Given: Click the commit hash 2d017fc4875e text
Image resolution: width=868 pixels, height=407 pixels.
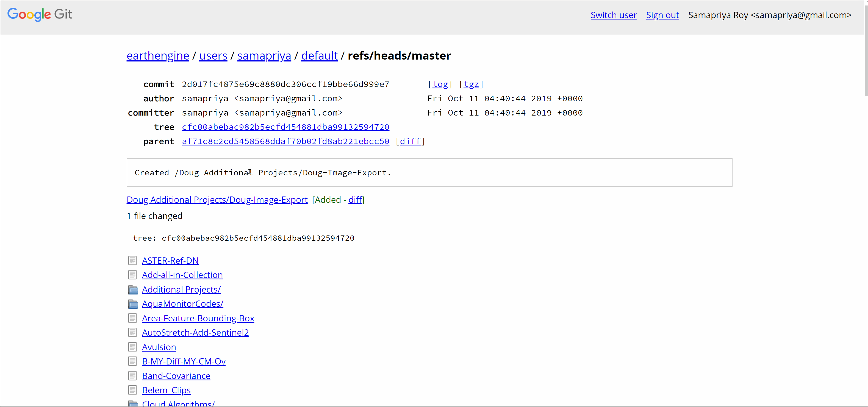Looking at the screenshot, I should (x=286, y=84).
